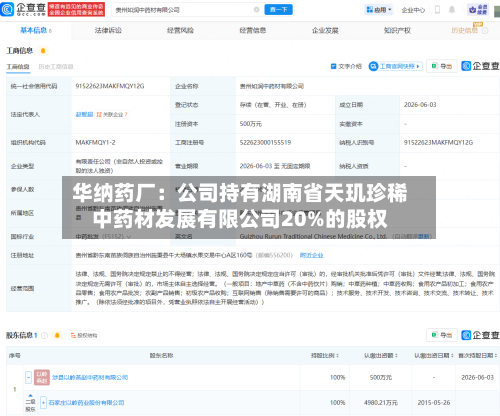The image size is (500, 416).
Task: Expand 石家庄以岭药业 row with plus box
Action: (x=43, y=403)
